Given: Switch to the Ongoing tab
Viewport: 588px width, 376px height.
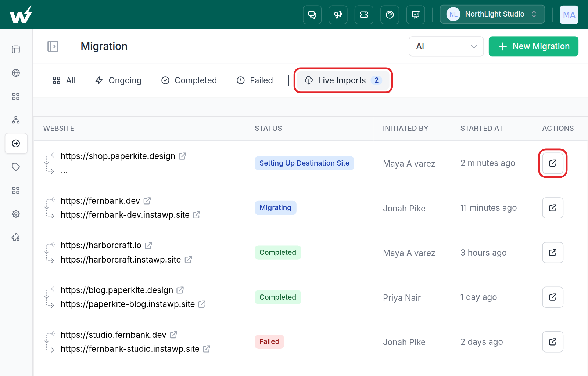Looking at the screenshot, I should pyautogui.click(x=118, y=80).
